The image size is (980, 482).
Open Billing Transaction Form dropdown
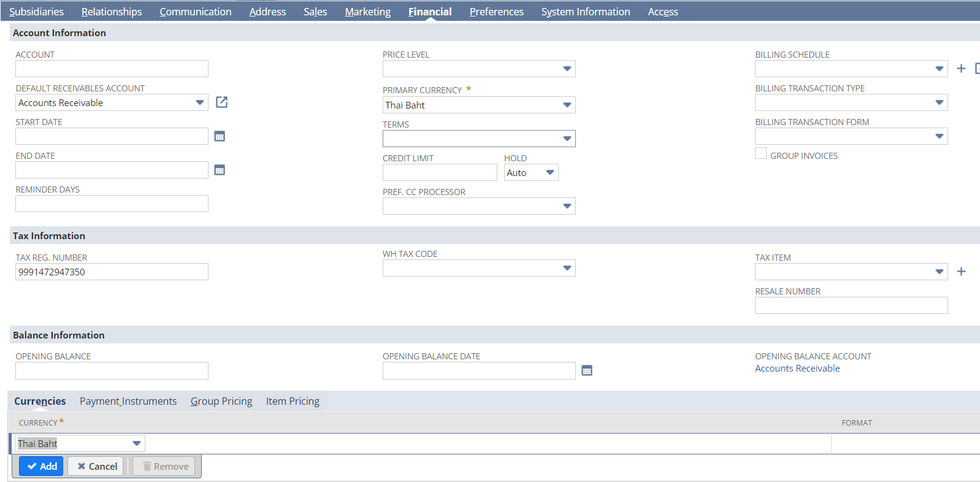click(x=940, y=136)
